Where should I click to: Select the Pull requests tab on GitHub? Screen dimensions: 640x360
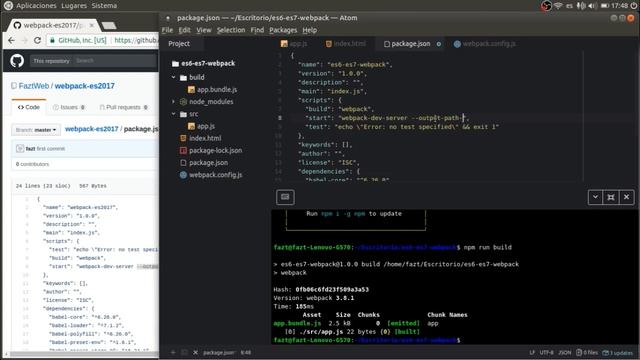(123, 107)
